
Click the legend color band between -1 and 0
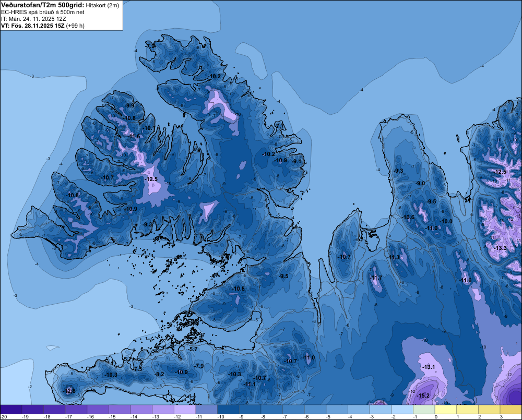click(x=424, y=410)
